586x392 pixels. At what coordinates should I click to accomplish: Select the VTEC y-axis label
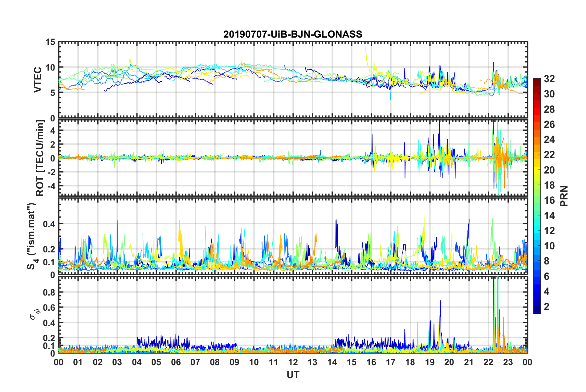[38, 80]
